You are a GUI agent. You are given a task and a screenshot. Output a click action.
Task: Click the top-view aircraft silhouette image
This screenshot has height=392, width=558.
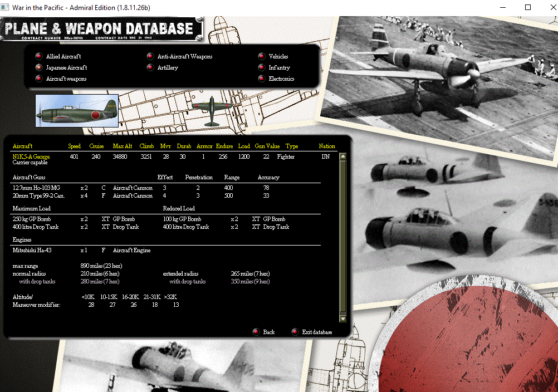pos(212,111)
